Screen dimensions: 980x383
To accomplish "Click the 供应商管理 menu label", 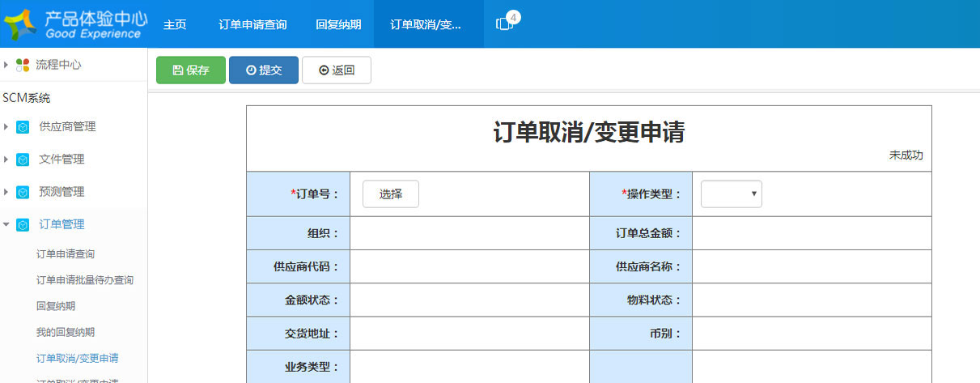I will [67, 127].
